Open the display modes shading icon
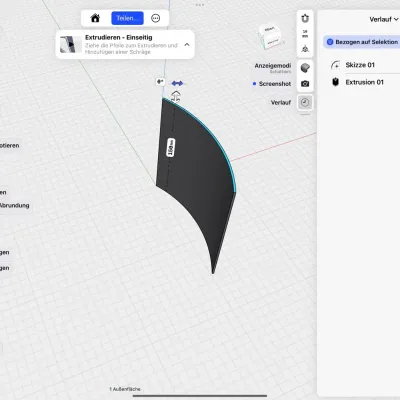 pos(305,68)
